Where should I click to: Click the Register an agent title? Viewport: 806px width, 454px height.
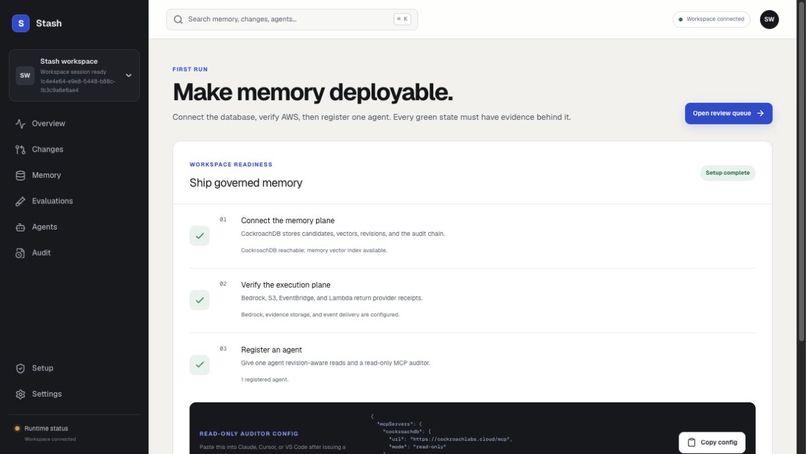click(x=271, y=350)
